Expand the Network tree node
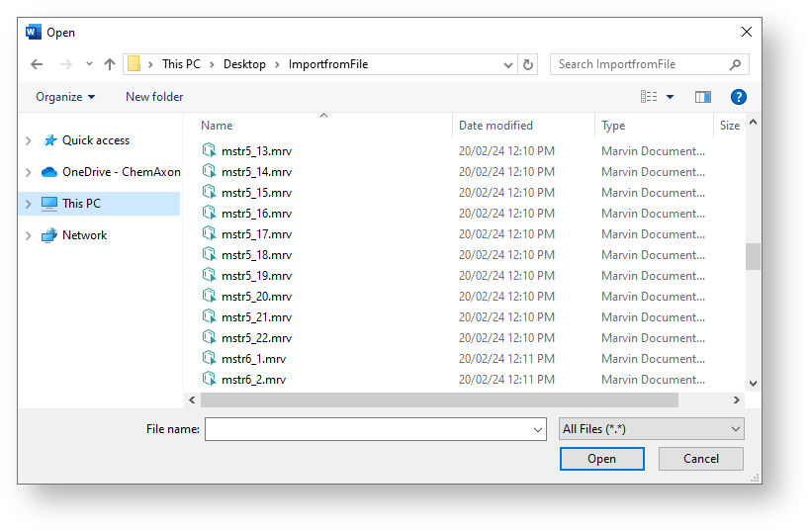810x532 pixels. click(29, 236)
